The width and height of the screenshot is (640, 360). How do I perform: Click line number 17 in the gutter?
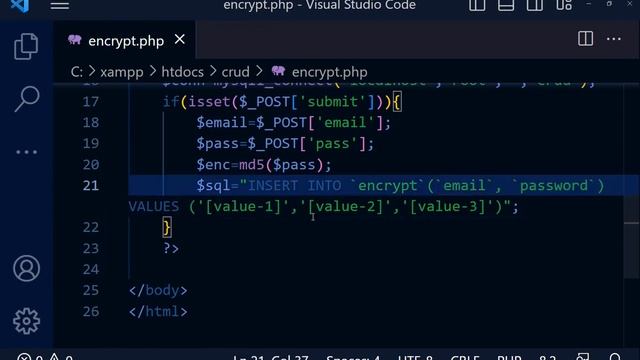91,102
